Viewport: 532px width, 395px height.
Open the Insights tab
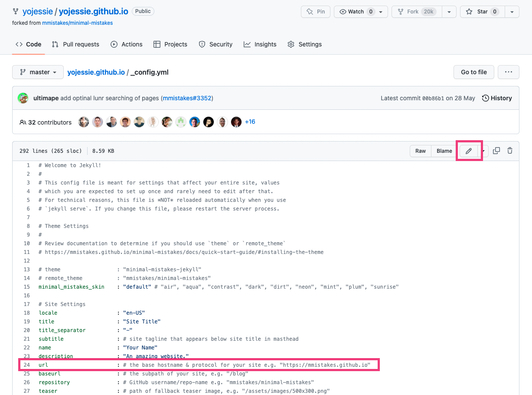coord(260,44)
